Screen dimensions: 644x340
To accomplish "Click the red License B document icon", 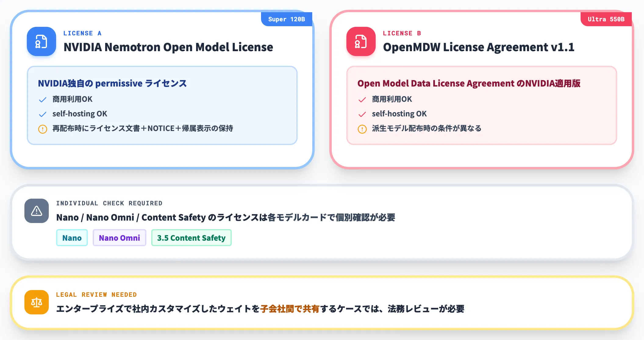I will 361,41.
